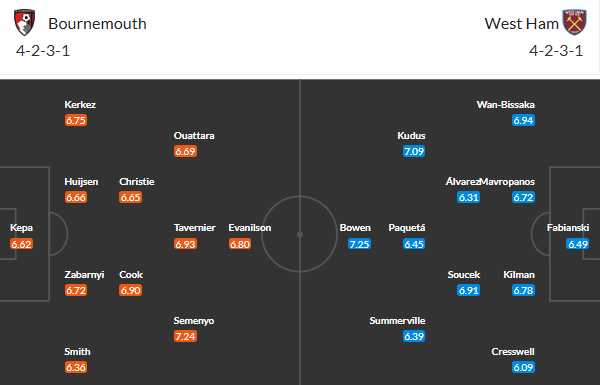Click Smith's 6.36 rating badge
Screen dimensions: 600x385
[76, 367]
